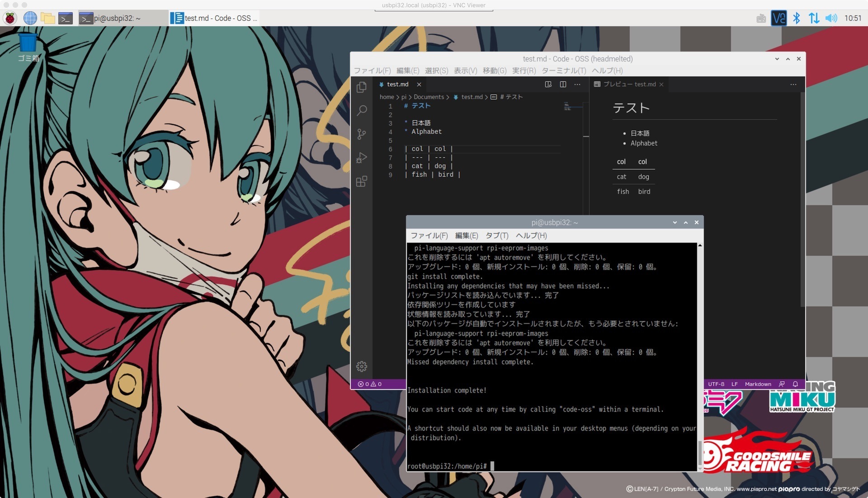
Task: Open notifications bell in status bar
Action: tap(795, 384)
